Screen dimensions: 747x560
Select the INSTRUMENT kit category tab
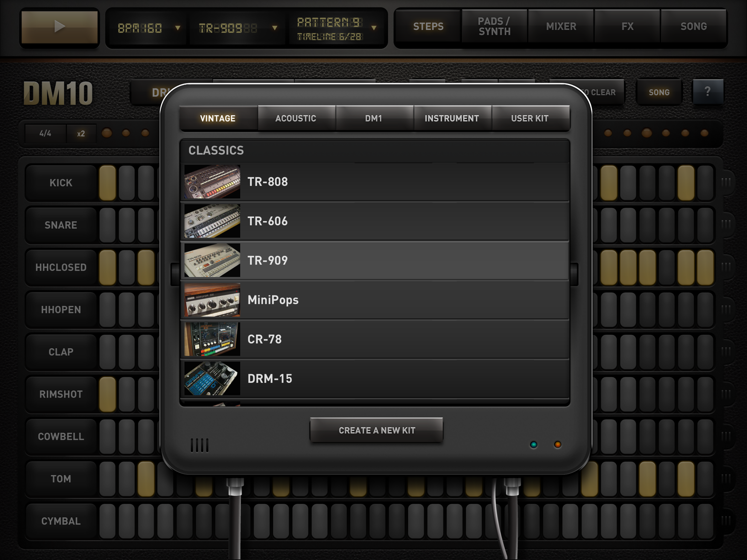click(x=452, y=118)
